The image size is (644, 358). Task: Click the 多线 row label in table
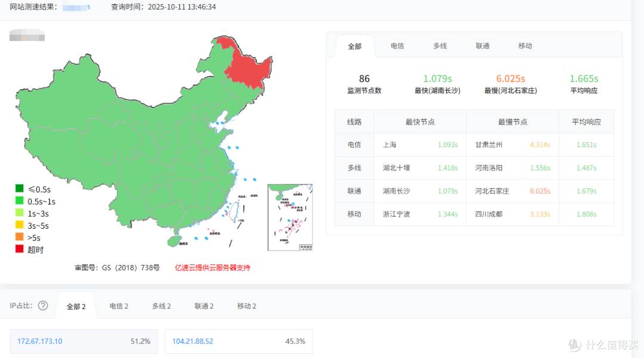354,168
